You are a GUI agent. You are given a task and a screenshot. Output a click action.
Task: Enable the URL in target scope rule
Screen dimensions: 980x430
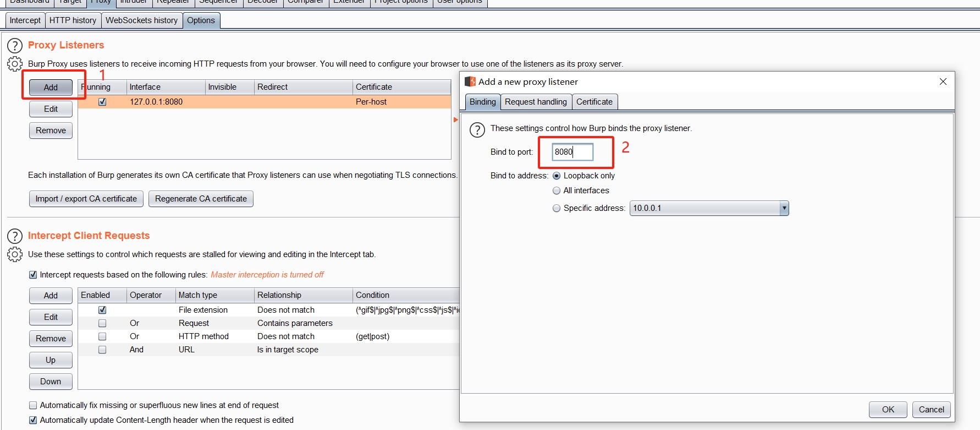pos(102,350)
